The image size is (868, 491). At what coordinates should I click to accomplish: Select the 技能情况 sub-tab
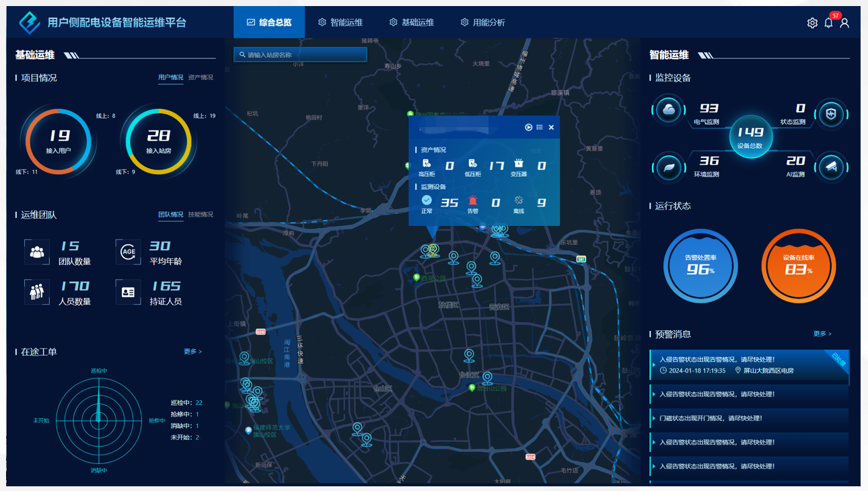point(201,215)
